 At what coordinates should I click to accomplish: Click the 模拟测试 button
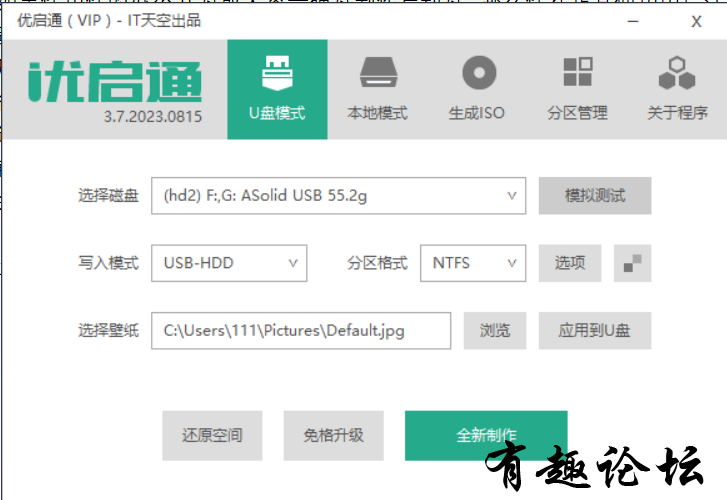pyautogui.click(x=595, y=196)
